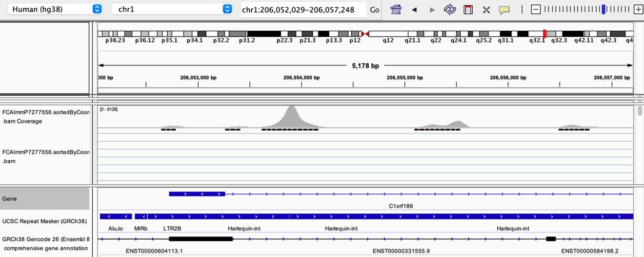Define region of interest icon

[x=468, y=9]
